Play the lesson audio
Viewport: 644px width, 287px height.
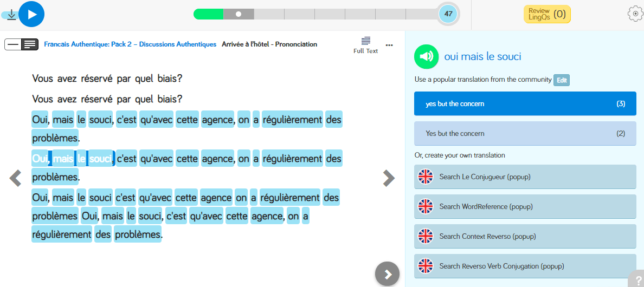31,15
